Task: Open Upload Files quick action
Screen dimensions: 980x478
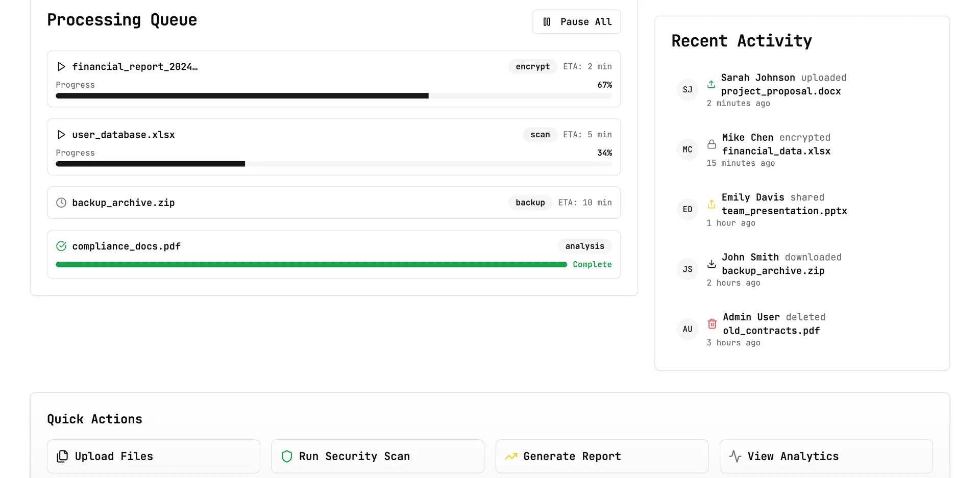Action: click(153, 456)
